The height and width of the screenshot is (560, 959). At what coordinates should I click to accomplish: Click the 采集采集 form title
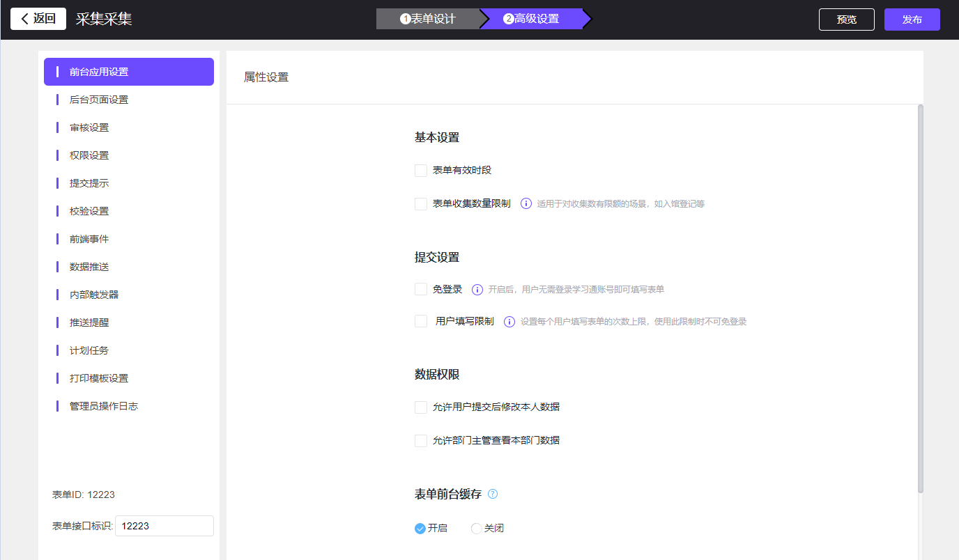(104, 20)
